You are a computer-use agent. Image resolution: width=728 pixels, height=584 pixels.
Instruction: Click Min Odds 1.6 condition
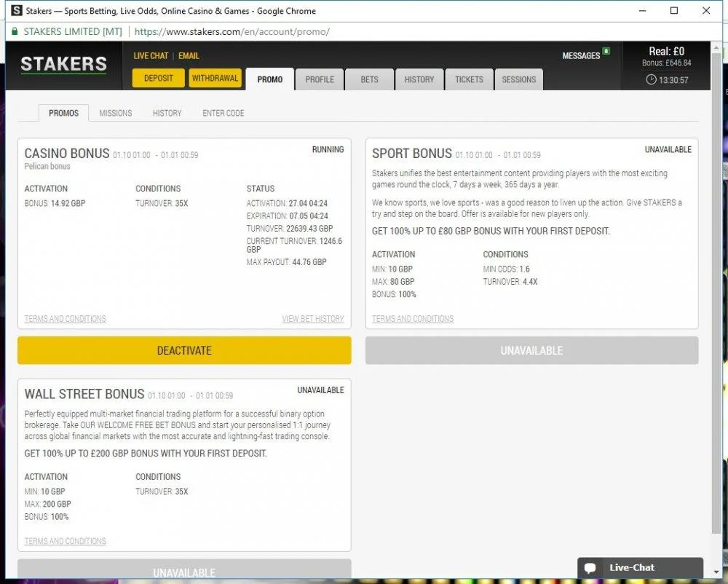pos(506,269)
